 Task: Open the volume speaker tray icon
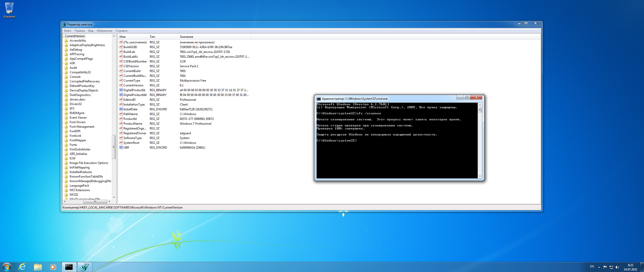click(x=617, y=267)
